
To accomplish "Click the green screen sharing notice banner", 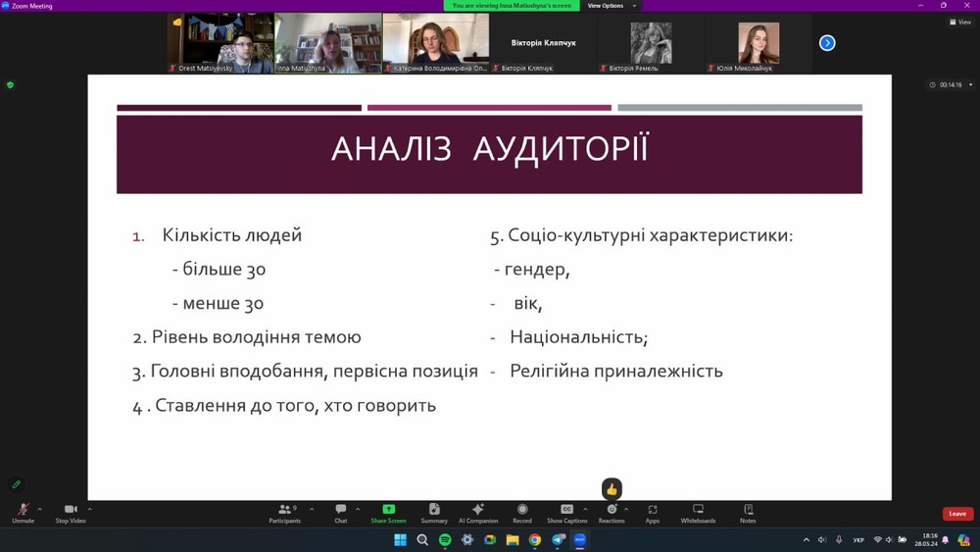I will click(x=512, y=6).
